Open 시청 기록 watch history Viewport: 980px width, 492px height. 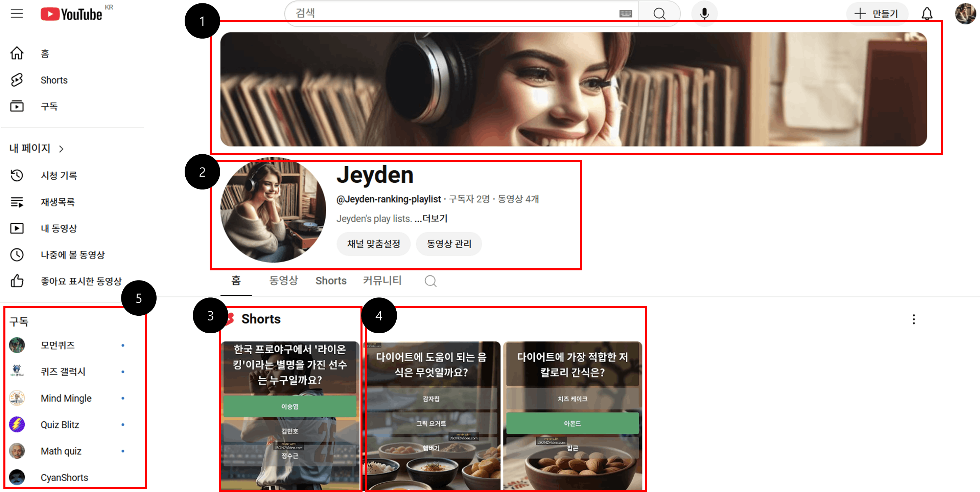[59, 176]
